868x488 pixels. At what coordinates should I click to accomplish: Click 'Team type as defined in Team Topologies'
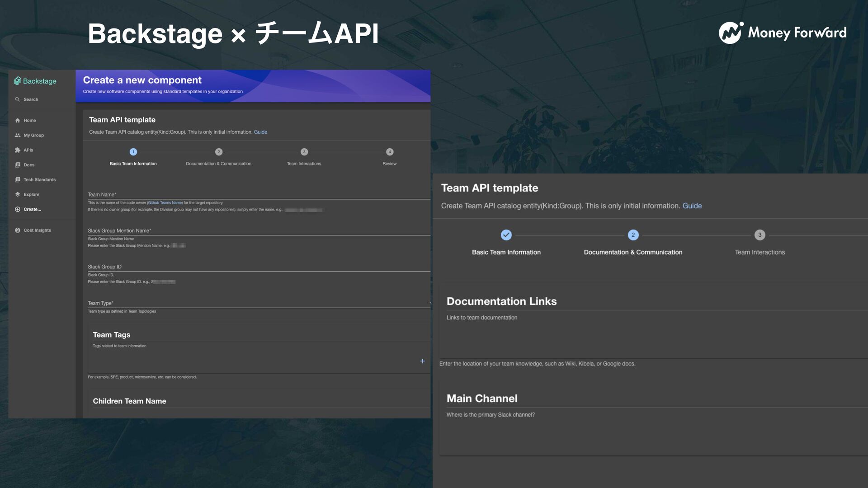122,311
